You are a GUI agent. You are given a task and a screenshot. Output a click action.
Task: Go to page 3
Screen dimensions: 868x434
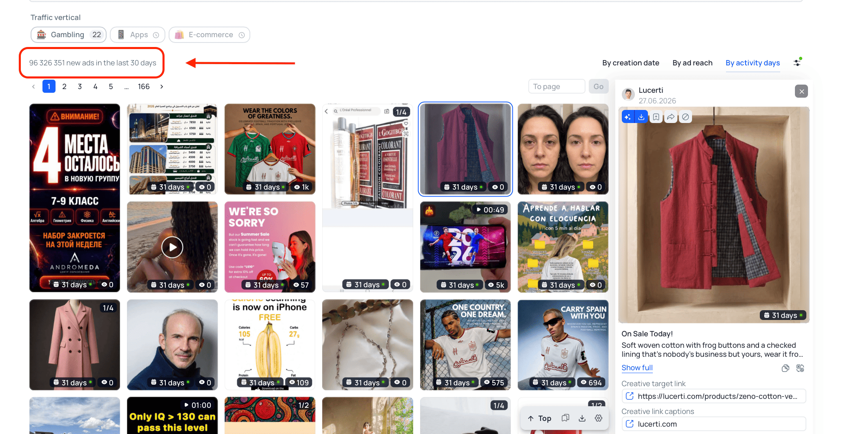click(x=80, y=87)
